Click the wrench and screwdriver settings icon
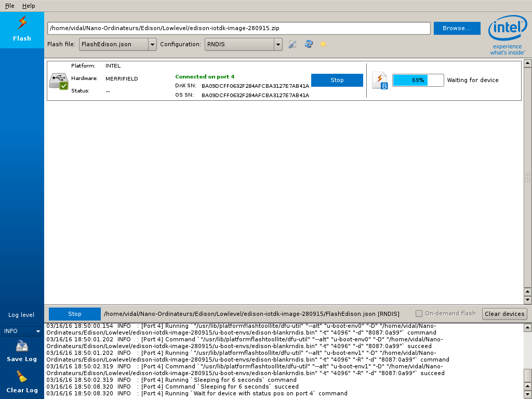Screen dimensions: 532x399 292,44
